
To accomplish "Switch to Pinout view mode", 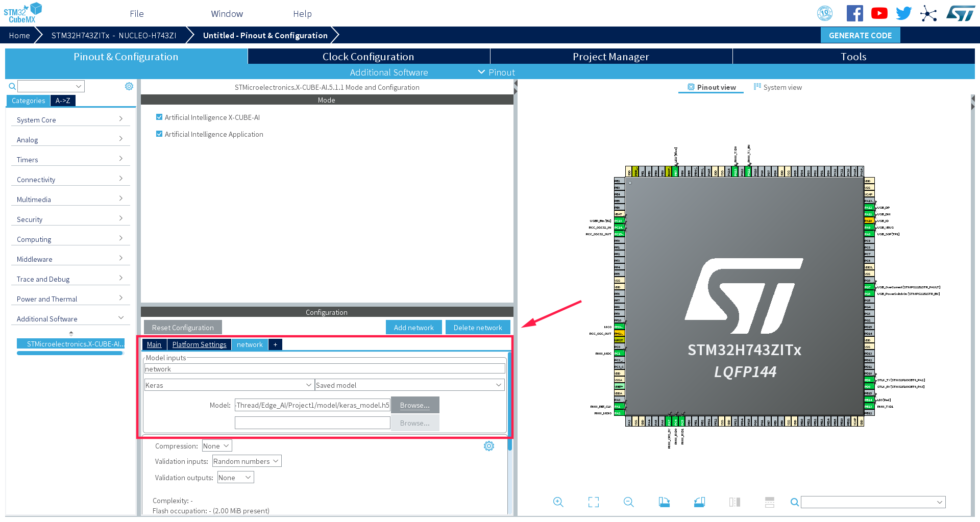I will 710,87.
